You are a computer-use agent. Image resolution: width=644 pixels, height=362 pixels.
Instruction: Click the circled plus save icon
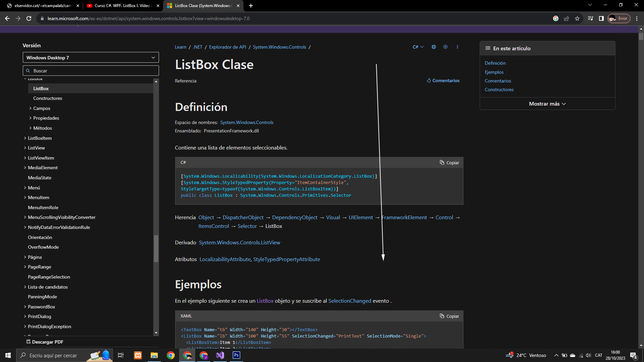pyautogui.click(x=445, y=47)
